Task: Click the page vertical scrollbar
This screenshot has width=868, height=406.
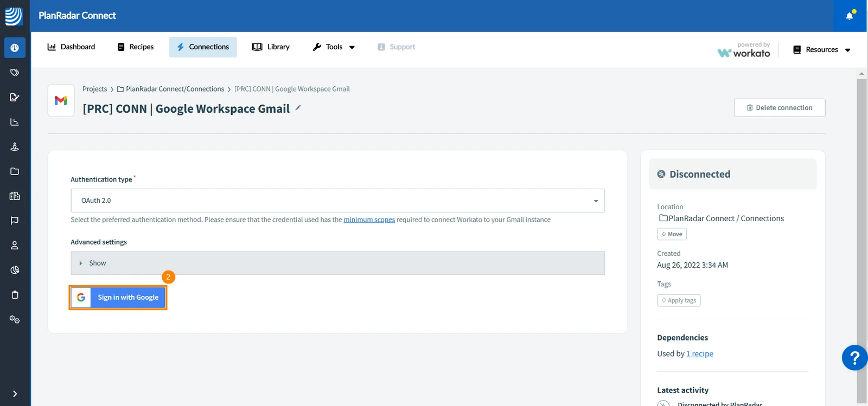Action: (x=861, y=239)
